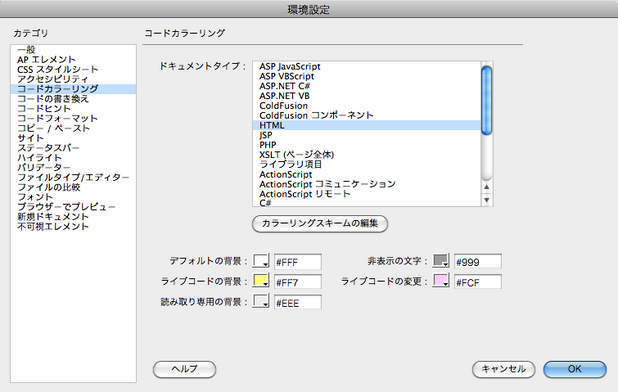Click the #FFF default background field
The width and height of the screenshot is (618, 392).
298,262
